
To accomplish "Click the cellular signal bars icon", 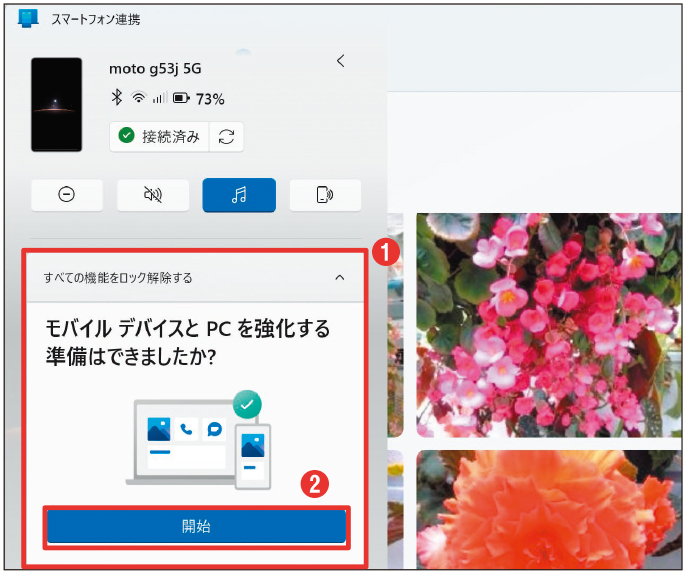I will (160, 98).
